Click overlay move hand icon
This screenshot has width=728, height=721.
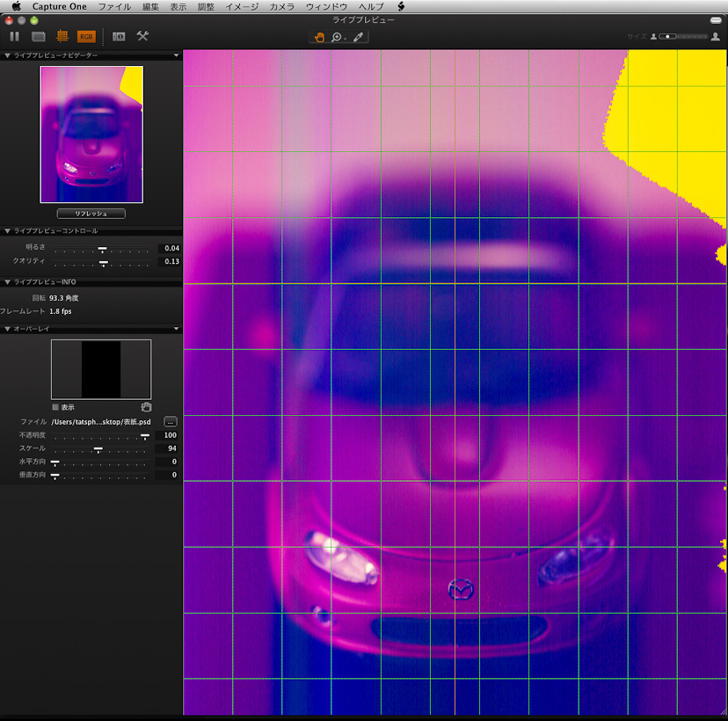[x=146, y=407]
